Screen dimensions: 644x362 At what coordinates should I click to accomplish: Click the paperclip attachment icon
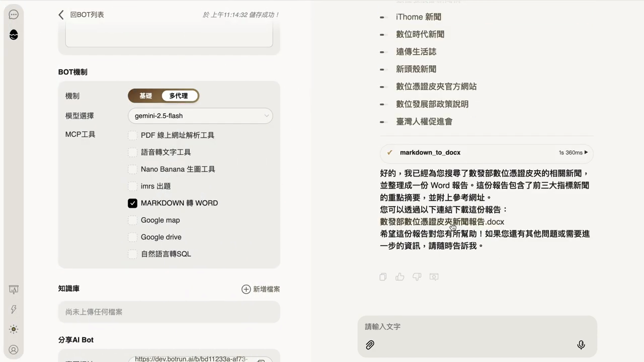pyautogui.click(x=370, y=345)
